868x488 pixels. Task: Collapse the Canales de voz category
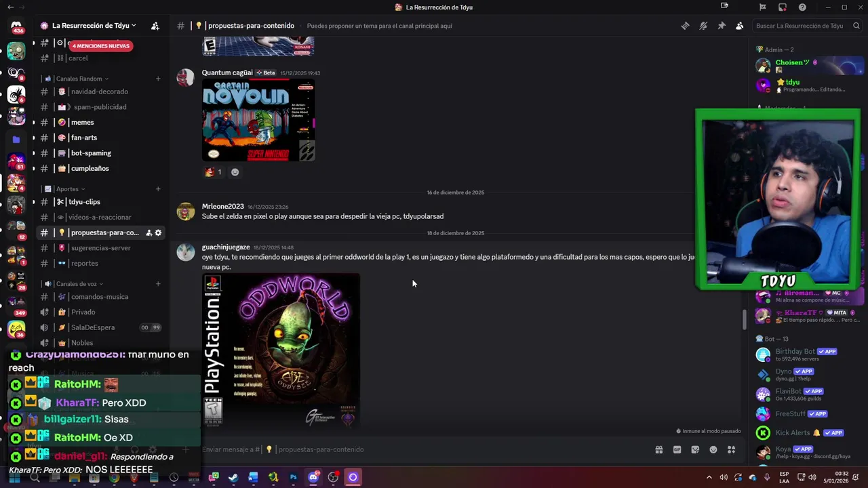75,284
